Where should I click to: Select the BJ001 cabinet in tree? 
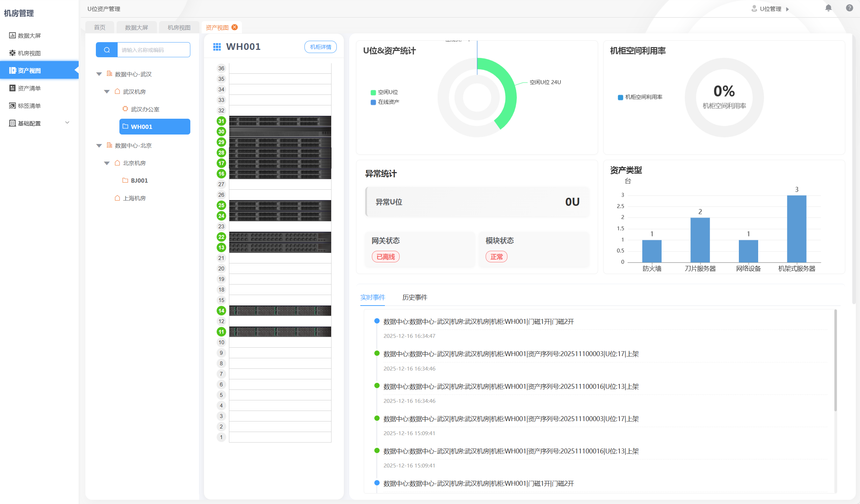click(x=139, y=181)
